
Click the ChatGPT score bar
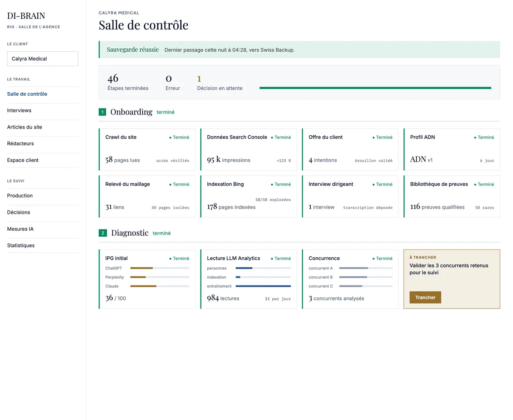(x=160, y=268)
